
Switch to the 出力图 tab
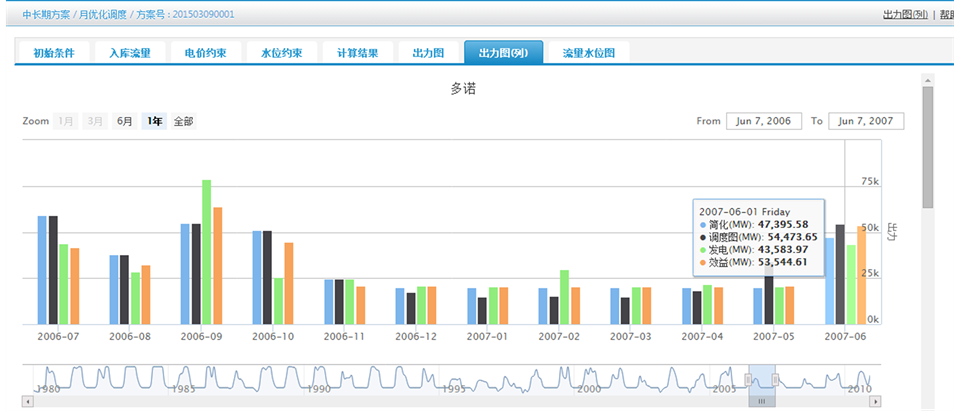(x=429, y=53)
